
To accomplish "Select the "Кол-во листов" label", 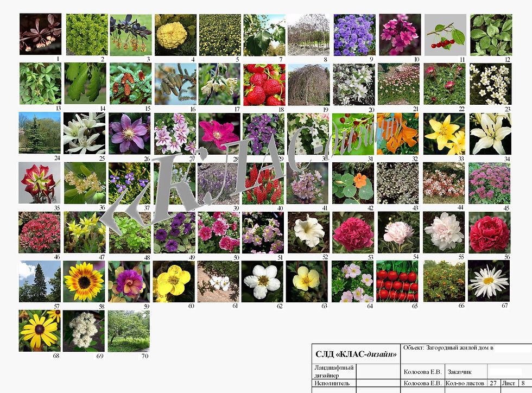I will pos(465,383).
